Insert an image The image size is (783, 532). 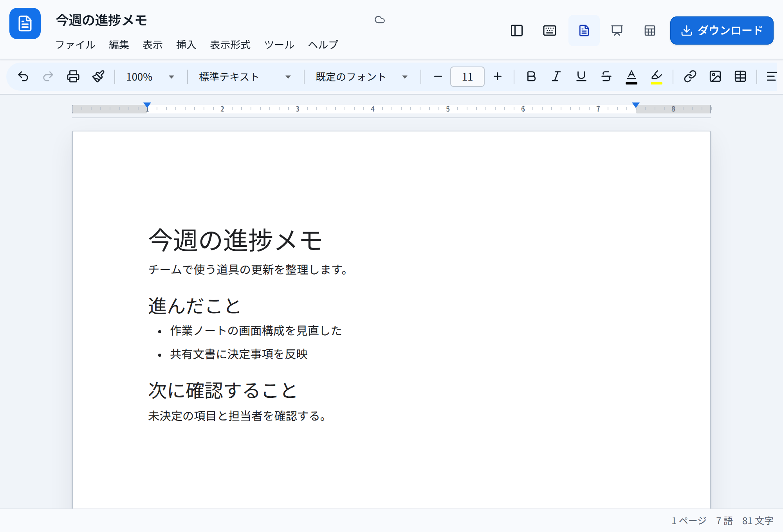tap(715, 77)
